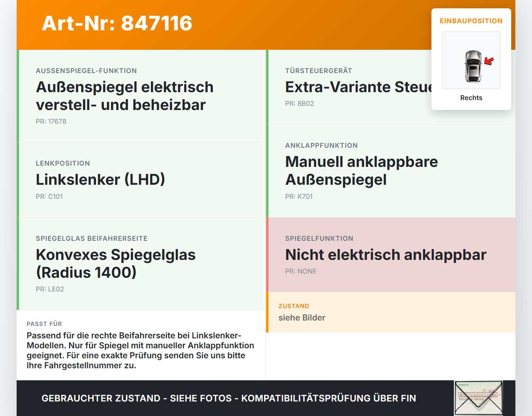Click PR: C101 code text
The height and width of the screenshot is (416, 532).
coord(49,197)
